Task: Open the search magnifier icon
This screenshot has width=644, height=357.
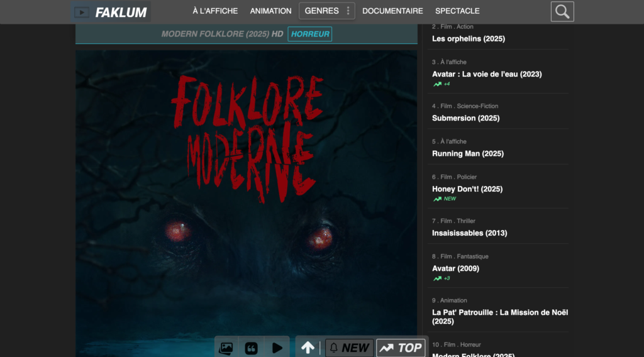Action: [x=562, y=11]
